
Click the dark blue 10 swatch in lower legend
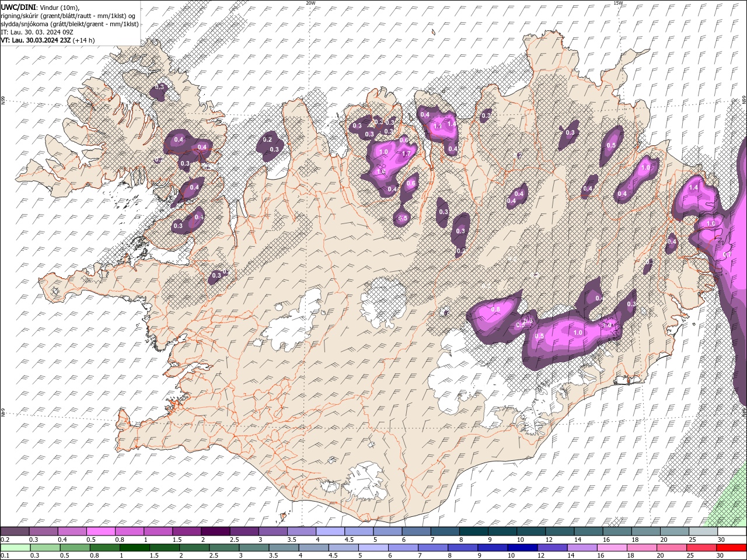coord(523,548)
